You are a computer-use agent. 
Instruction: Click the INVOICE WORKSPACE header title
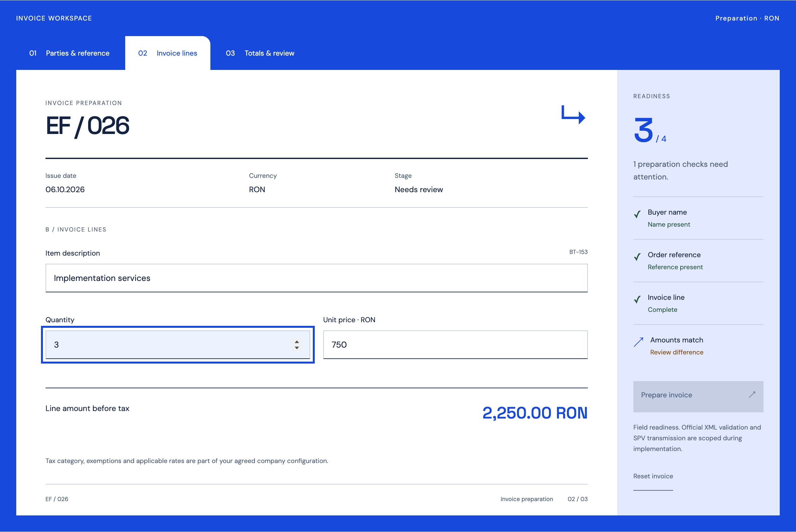(54, 18)
